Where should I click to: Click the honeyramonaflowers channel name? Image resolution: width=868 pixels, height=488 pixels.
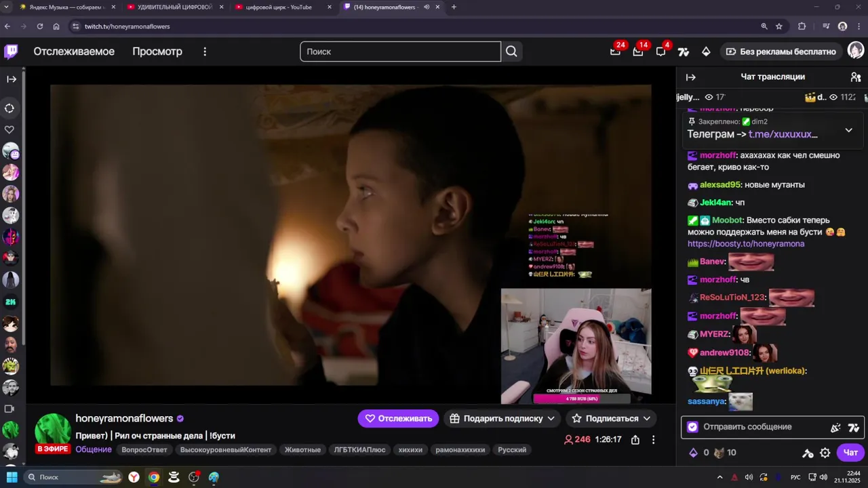[124, 418]
